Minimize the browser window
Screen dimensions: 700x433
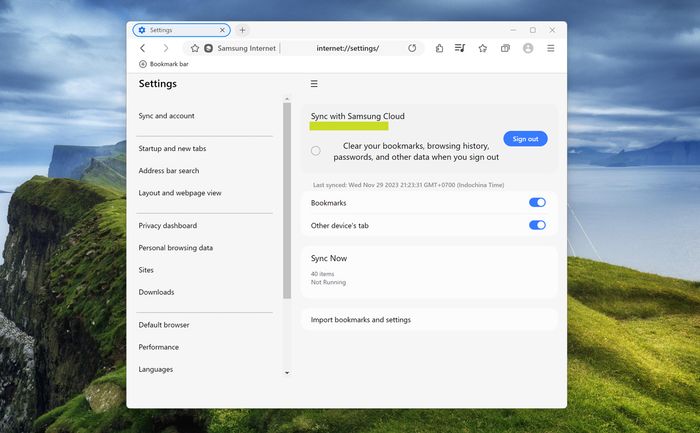[x=513, y=30]
